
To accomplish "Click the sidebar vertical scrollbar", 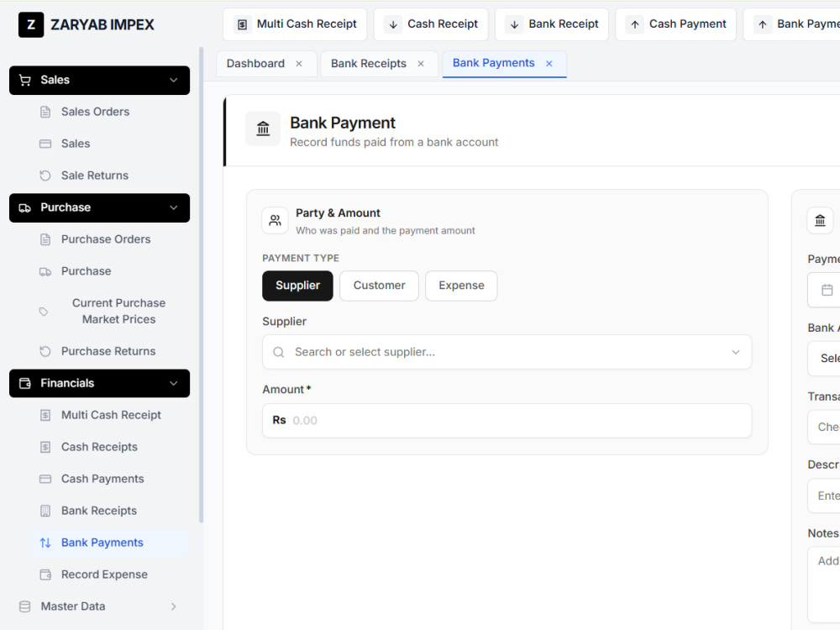I will pyautogui.click(x=202, y=284).
